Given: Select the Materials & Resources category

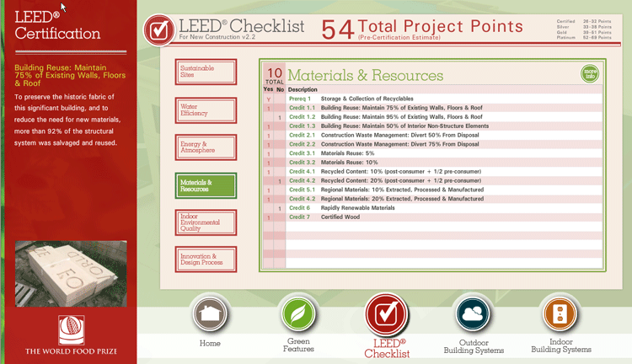Looking at the screenshot, I should tap(206, 185).
